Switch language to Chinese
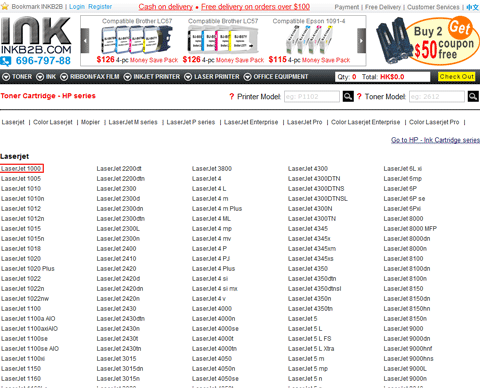This screenshot has height=388, width=480. [x=472, y=7]
